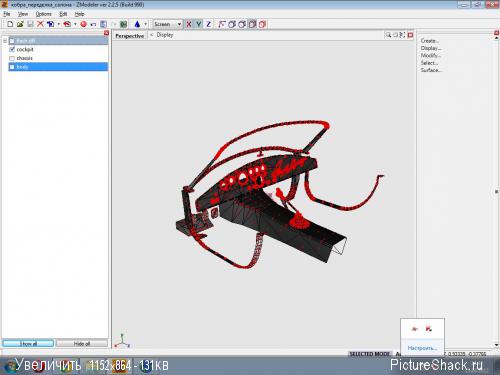500x375 pixels.
Task: Switch to Vertices level icon
Action: tap(222, 24)
